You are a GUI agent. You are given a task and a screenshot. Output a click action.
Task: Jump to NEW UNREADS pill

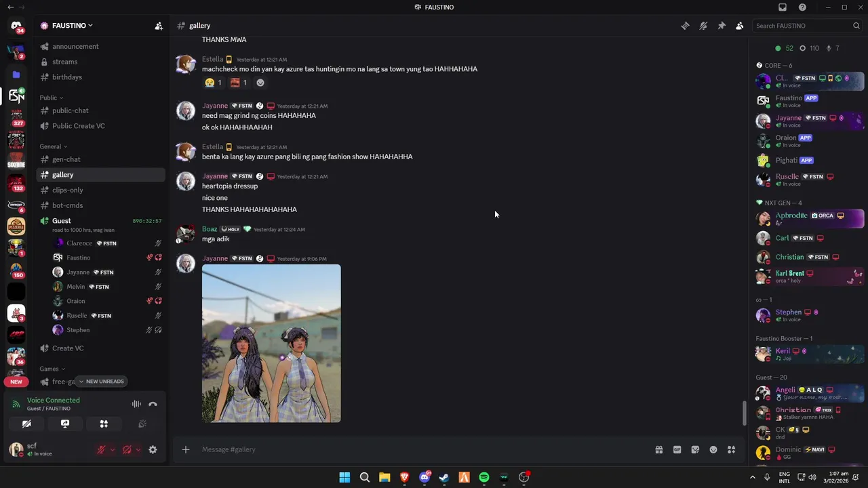tap(101, 382)
